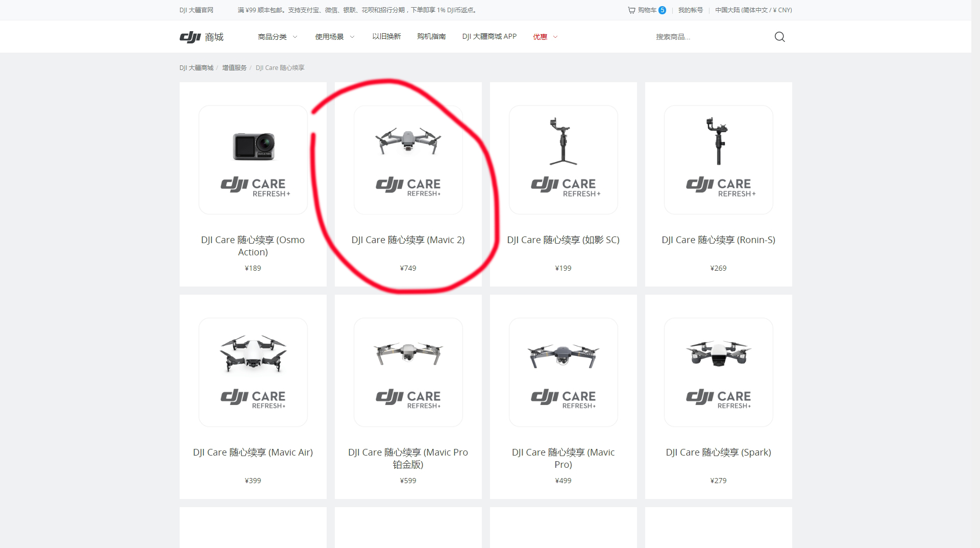980x548 pixels.
Task: Open the Spark Care Refresh thumbnail
Action: coord(719,372)
